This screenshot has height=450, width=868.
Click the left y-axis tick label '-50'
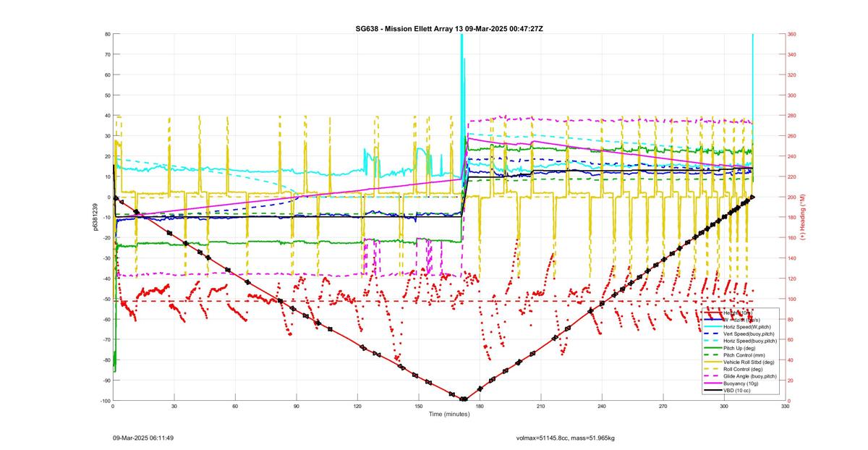[x=106, y=299]
